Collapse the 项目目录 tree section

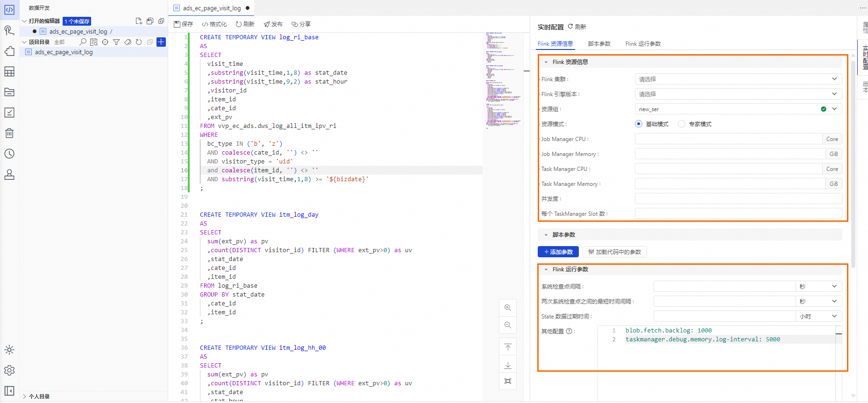tap(24, 42)
